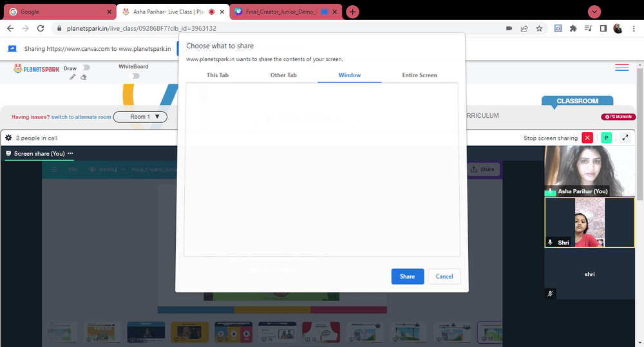Open slide thumbnail 70 in Canva
The height and width of the screenshot is (347, 644).
pyautogui.click(x=189, y=333)
